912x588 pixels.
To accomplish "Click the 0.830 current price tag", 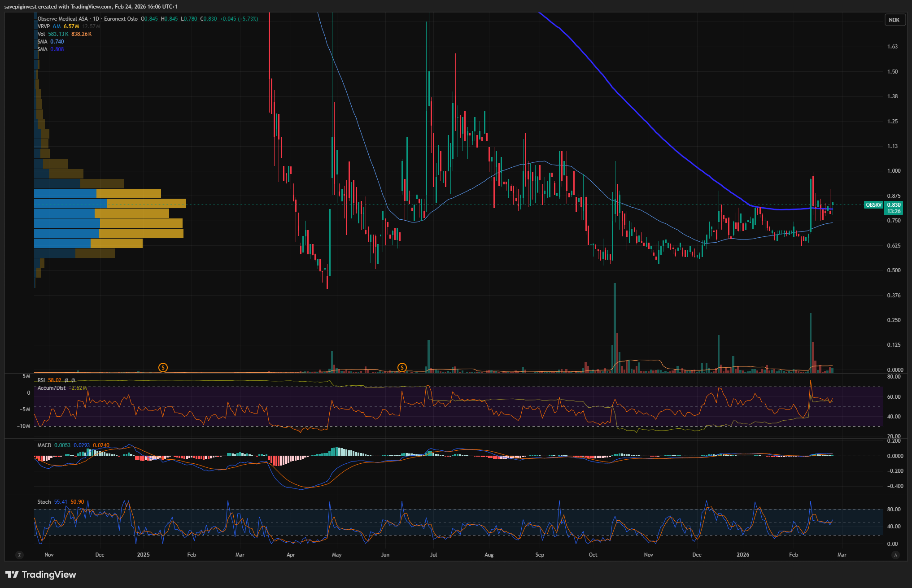I will (894, 205).
